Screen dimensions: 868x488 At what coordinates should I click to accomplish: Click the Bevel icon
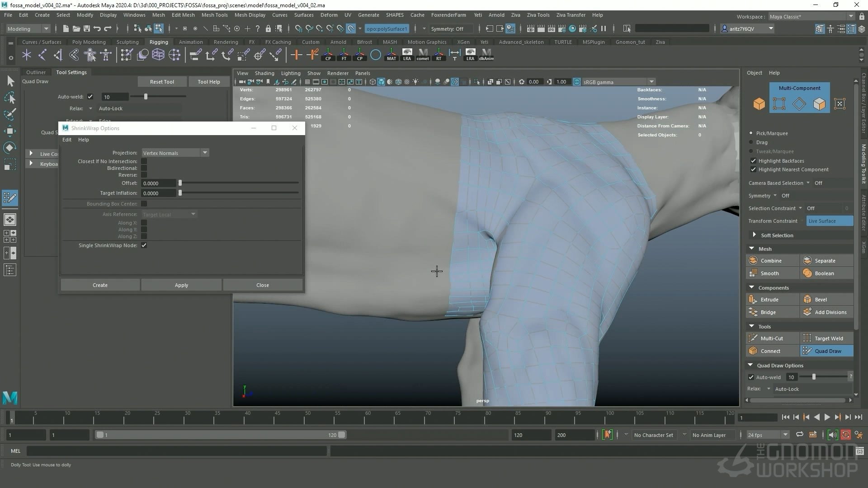coord(807,300)
